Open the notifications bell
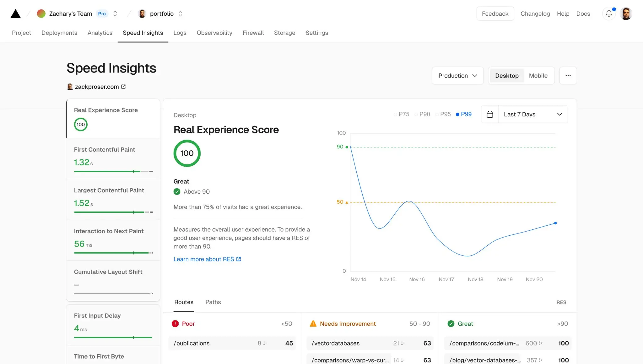This screenshot has height=364, width=643. (x=608, y=13)
